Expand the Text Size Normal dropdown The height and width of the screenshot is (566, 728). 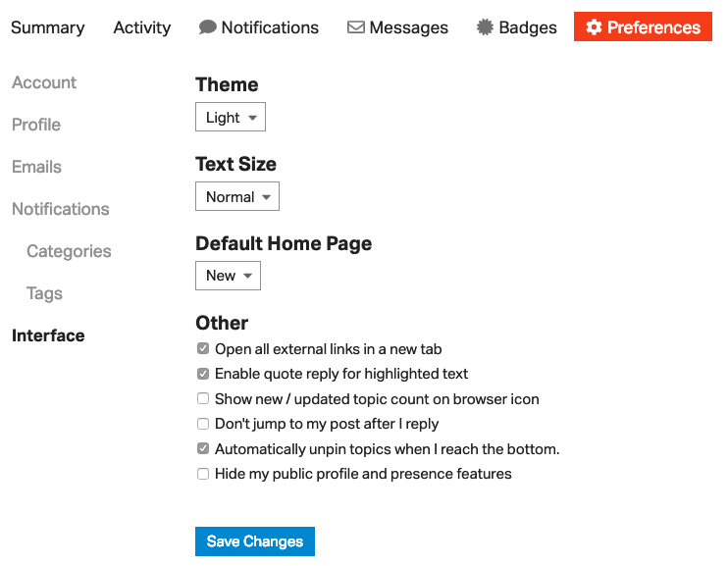pos(237,196)
